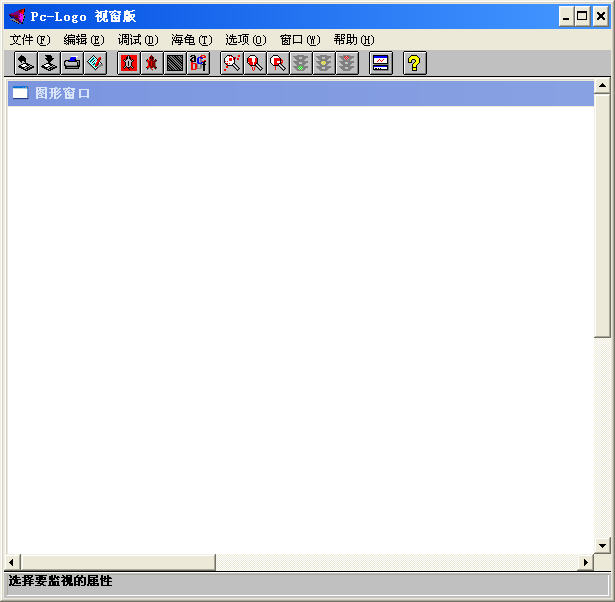Click the horizontal scrollbar right arrow
The image size is (615, 602).
tap(586, 563)
